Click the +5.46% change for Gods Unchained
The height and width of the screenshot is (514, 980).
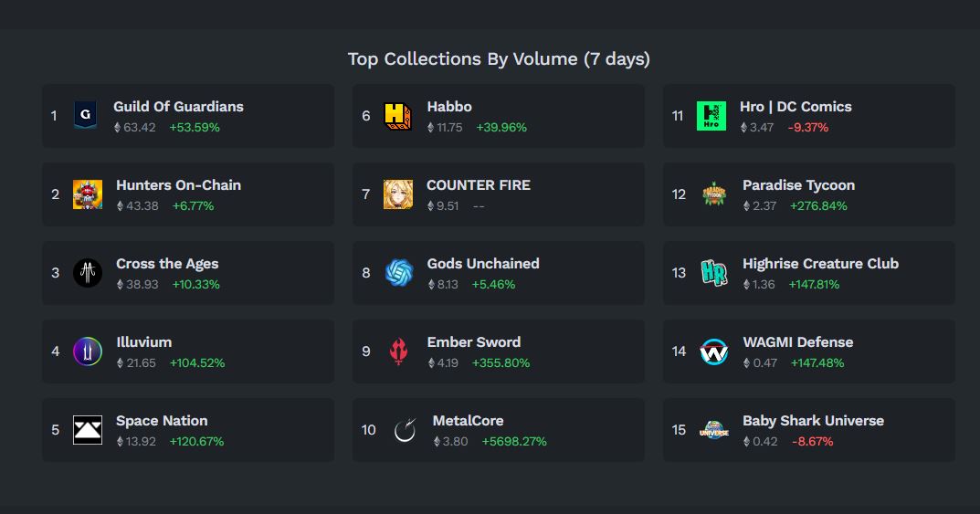coord(493,285)
